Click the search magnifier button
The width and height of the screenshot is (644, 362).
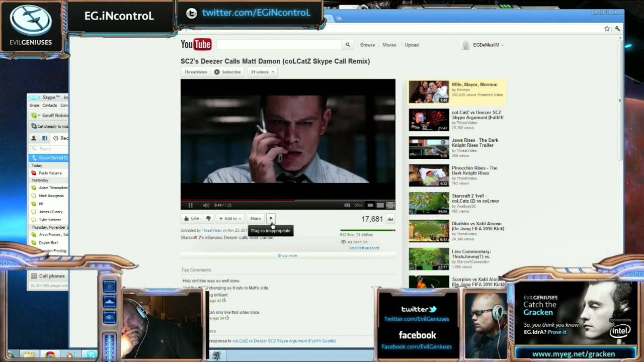pyautogui.click(x=347, y=45)
